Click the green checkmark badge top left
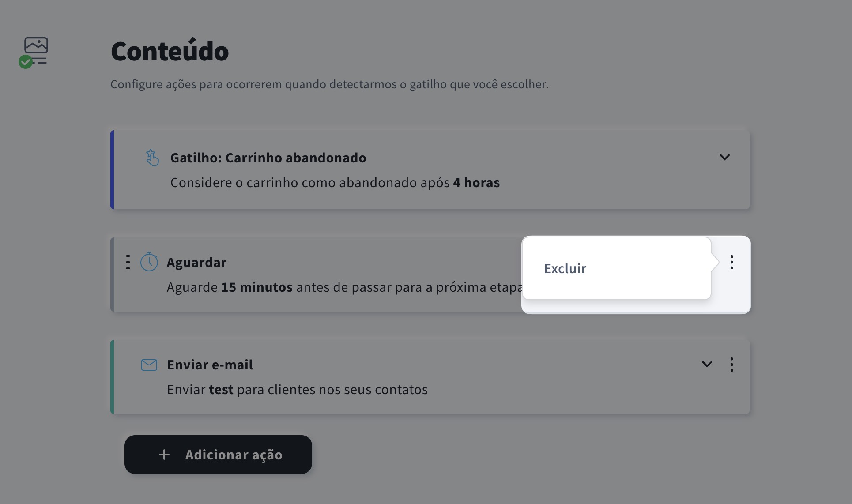This screenshot has width=852, height=504. coord(25,61)
